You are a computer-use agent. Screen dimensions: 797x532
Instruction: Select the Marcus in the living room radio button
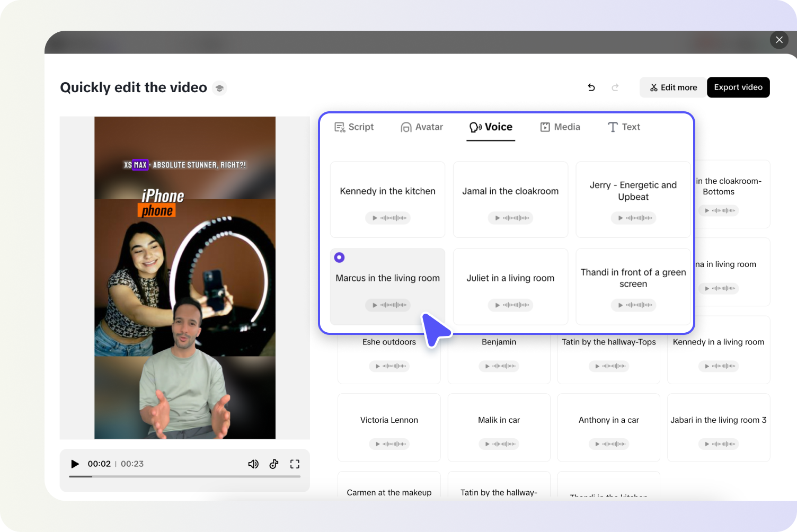339,258
